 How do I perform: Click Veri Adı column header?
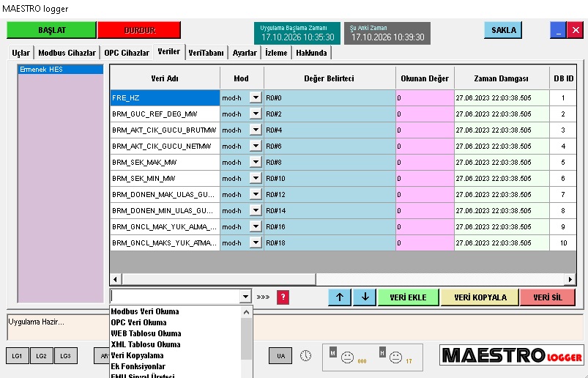(165, 78)
